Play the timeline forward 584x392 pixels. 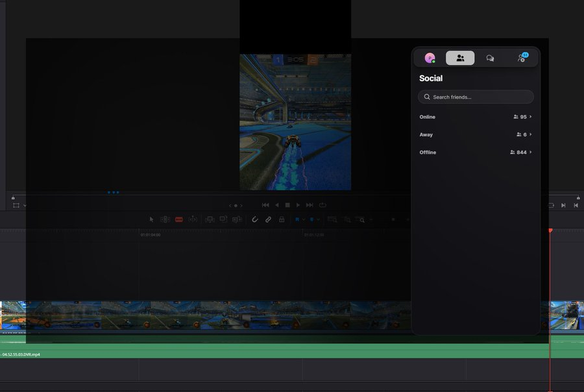[298, 205]
